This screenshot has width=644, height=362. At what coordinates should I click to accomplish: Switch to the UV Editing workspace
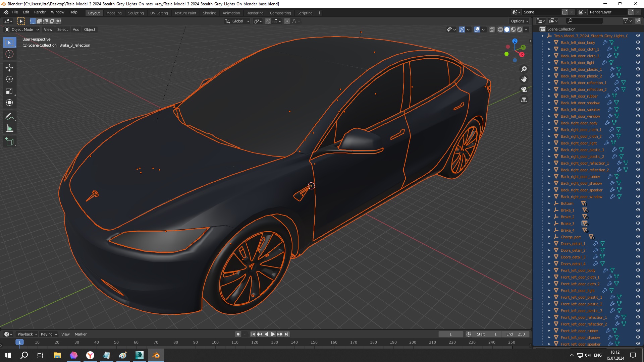point(159,13)
